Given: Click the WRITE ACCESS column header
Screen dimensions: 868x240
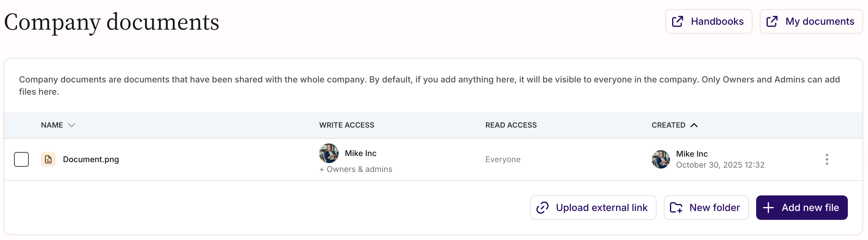Looking at the screenshot, I should coord(346,125).
